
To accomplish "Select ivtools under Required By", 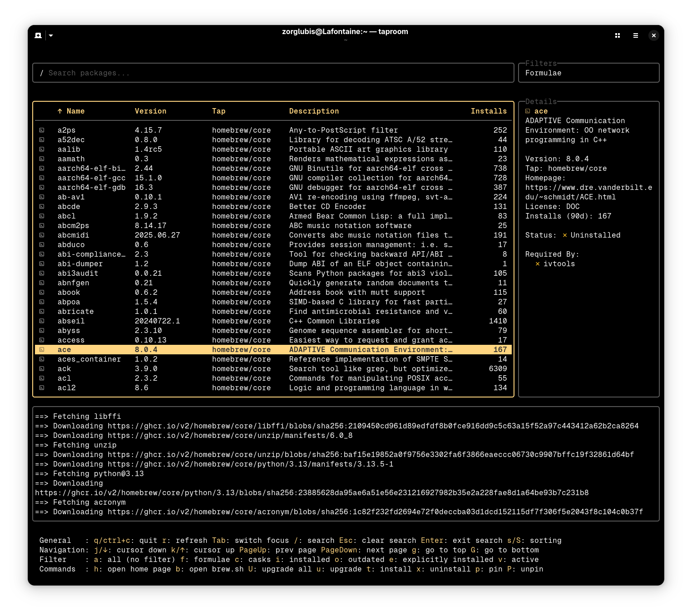I will (x=559, y=264).
